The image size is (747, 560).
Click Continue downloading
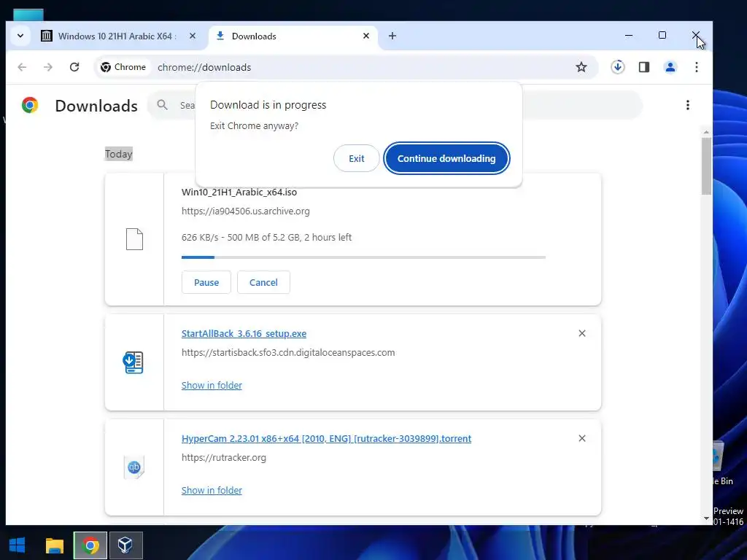pyautogui.click(x=446, y=158)
